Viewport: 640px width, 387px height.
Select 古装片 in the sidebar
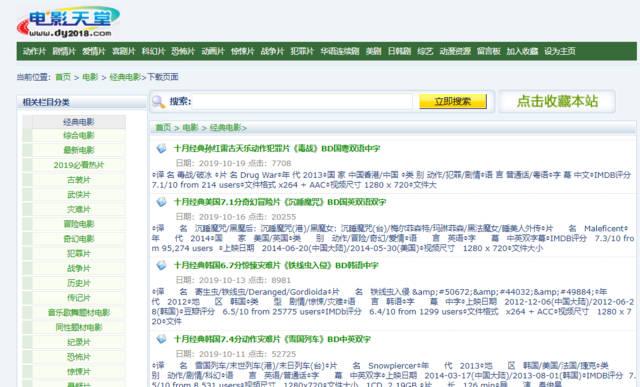[x=79, y=180]
